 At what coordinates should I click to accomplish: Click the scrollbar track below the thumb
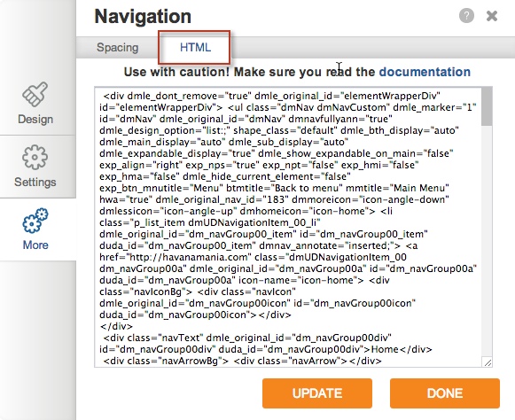point(487,241)
